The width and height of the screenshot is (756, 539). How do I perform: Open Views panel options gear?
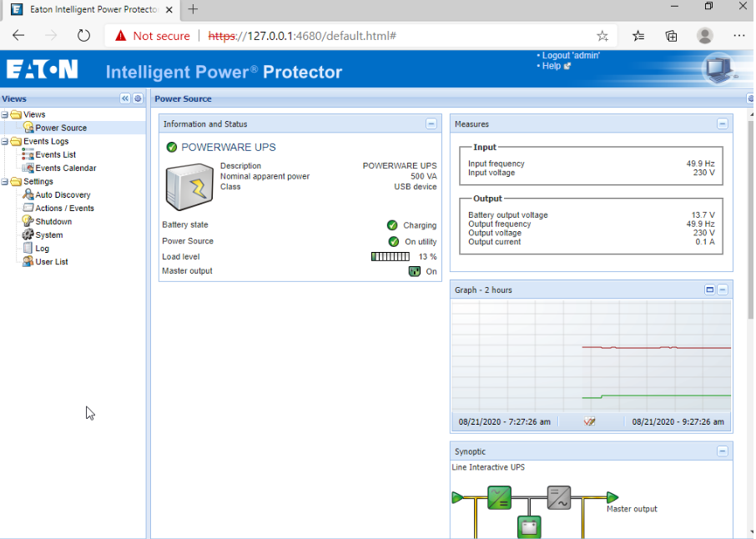[138, 98]
